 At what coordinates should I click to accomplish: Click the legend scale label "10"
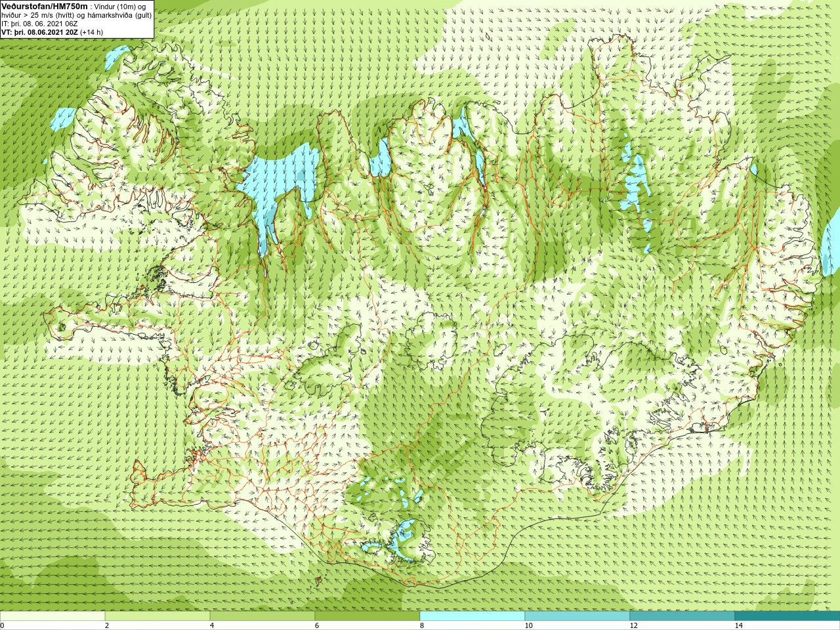point(528,625)
